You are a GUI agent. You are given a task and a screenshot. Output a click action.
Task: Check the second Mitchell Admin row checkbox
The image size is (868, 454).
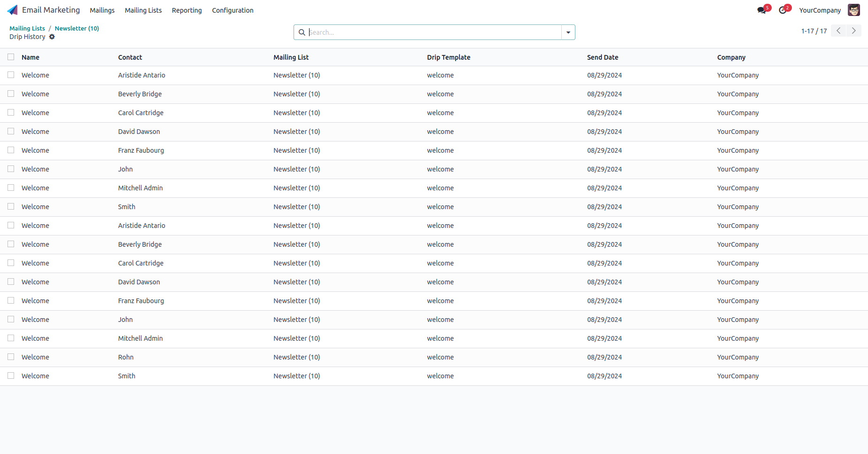pyautogui.click(x=11, y=338)
